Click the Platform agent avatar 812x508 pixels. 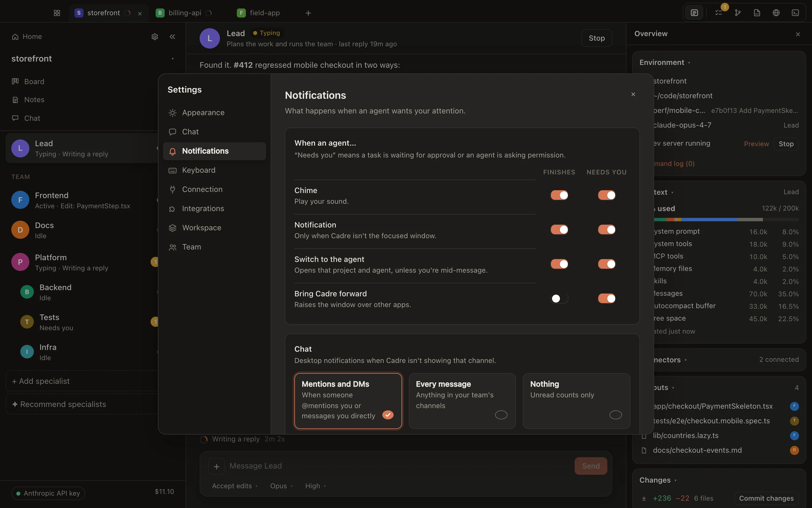(20, 262)
